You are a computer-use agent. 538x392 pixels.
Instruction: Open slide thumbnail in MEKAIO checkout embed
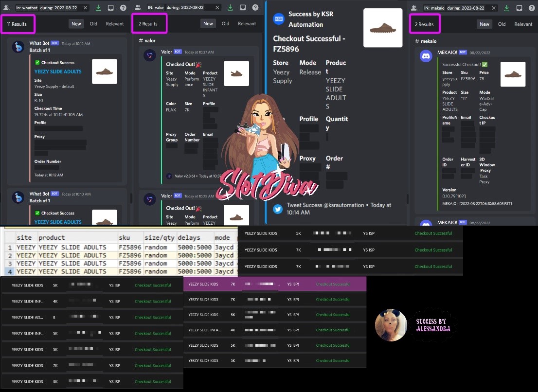coord(513,74)
